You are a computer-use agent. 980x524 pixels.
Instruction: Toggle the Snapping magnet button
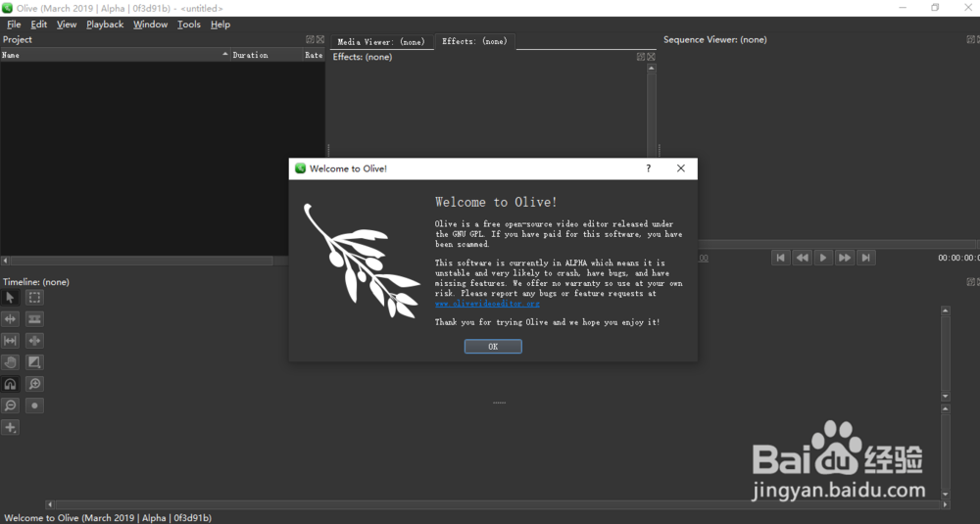10,384
